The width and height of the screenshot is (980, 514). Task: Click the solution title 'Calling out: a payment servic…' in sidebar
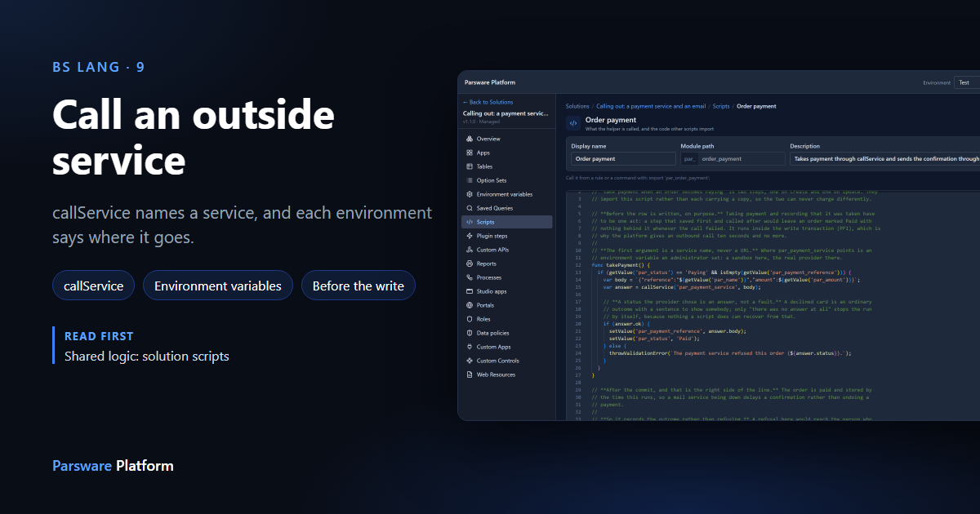[506, 113]
